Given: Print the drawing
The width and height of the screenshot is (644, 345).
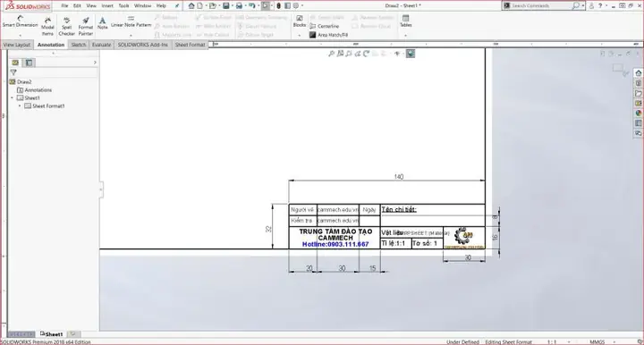Looking at the screenshot, I should [239, 5].
